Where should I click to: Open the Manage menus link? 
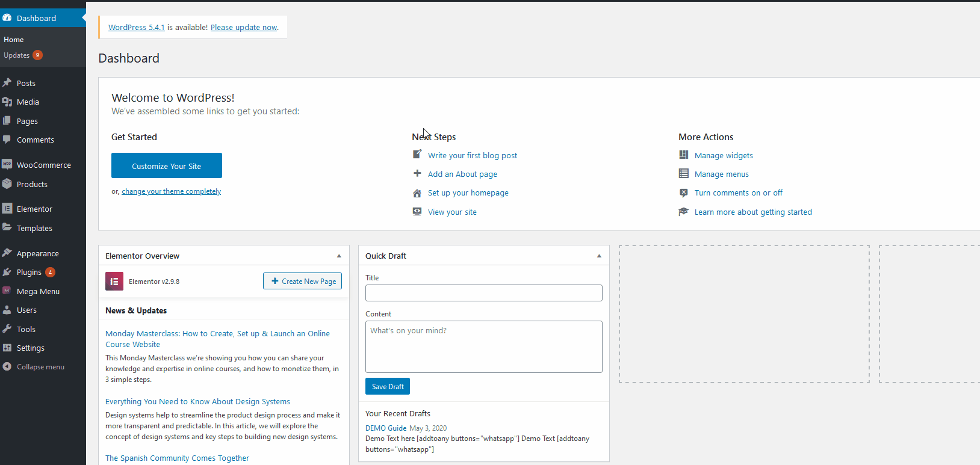[722, 174]
